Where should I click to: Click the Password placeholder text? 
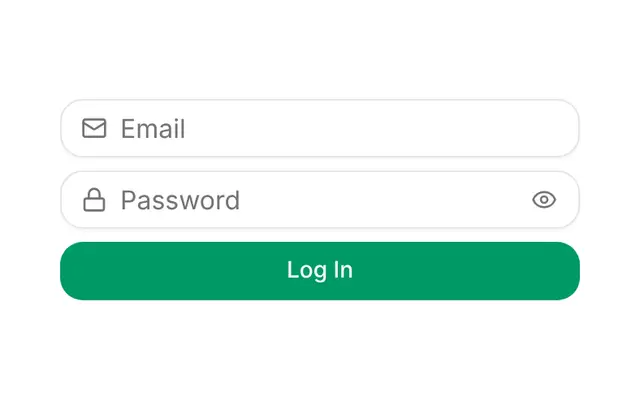coord(180,200)
